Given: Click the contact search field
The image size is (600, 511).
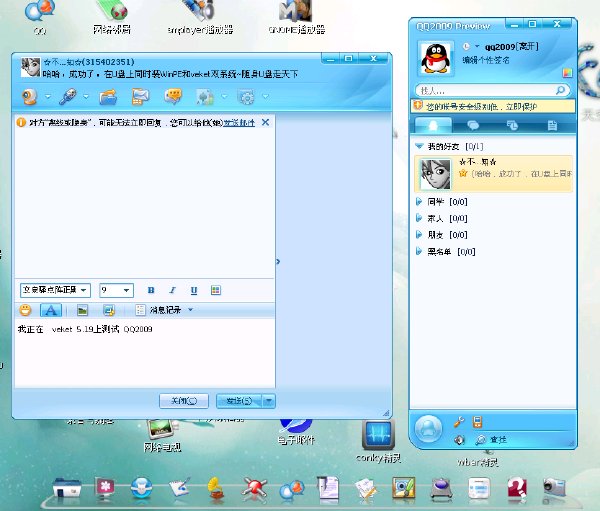Looking at the screenshot, I should 486,90.
